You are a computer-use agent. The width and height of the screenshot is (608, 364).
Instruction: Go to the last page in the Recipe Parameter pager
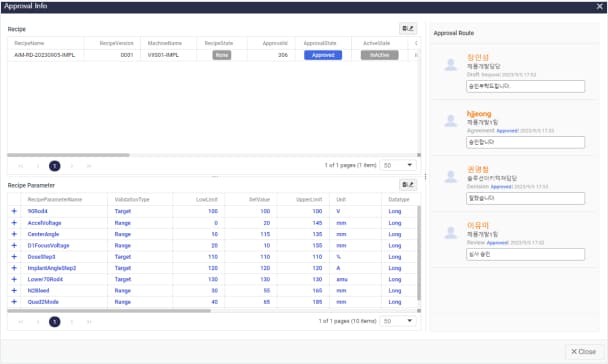coord(89,322)
